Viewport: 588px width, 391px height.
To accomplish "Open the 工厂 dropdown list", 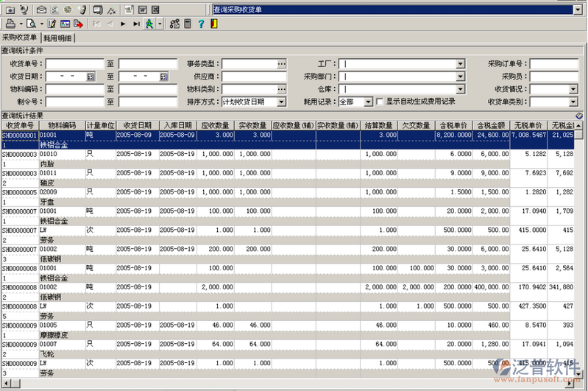I will (460, 64).
